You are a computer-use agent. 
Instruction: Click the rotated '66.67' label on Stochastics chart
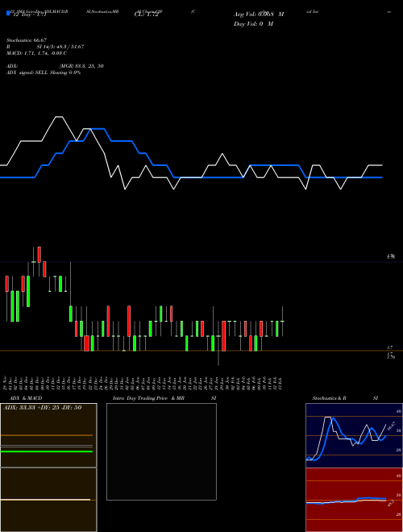point(392,426)
